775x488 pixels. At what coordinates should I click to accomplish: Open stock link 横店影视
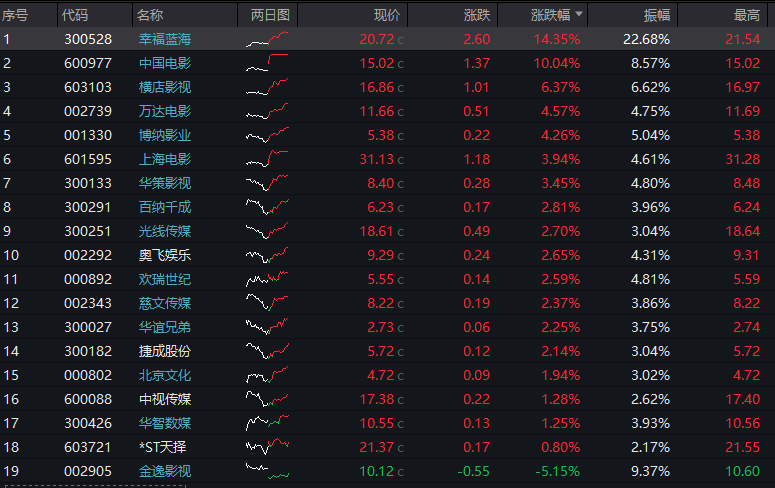tap(165, 87)
